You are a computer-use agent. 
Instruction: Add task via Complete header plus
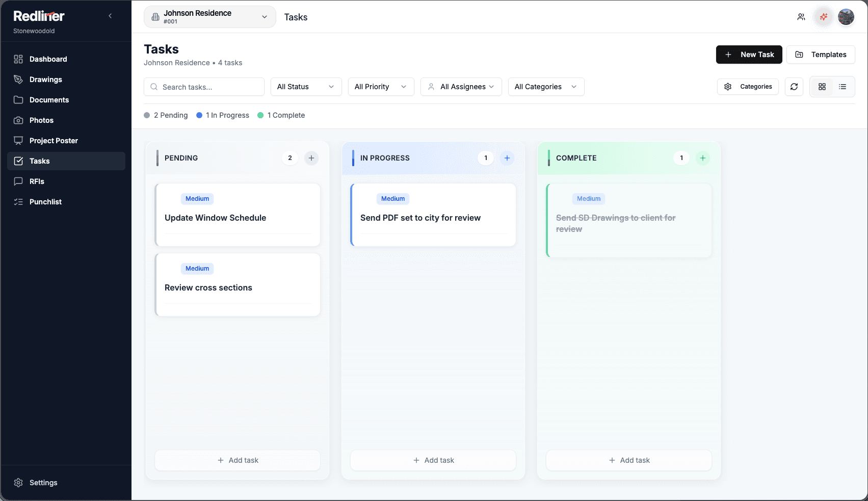(x=703, y=158)
